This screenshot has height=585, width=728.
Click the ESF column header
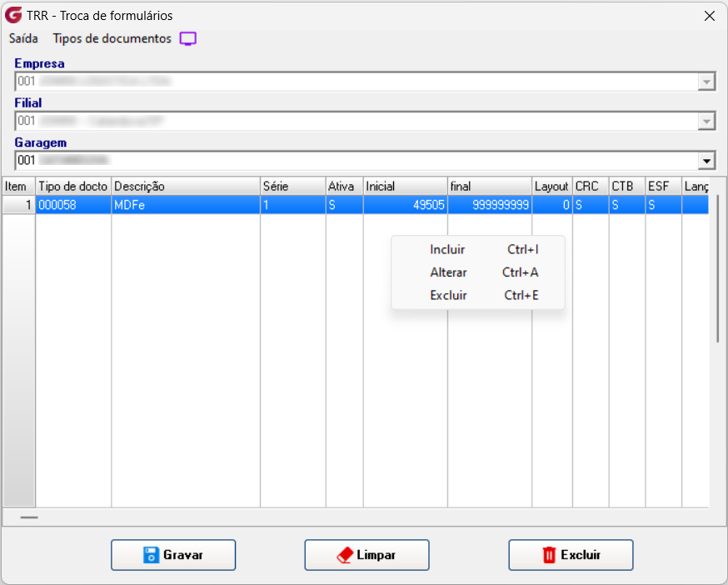(x=664, y=187)
